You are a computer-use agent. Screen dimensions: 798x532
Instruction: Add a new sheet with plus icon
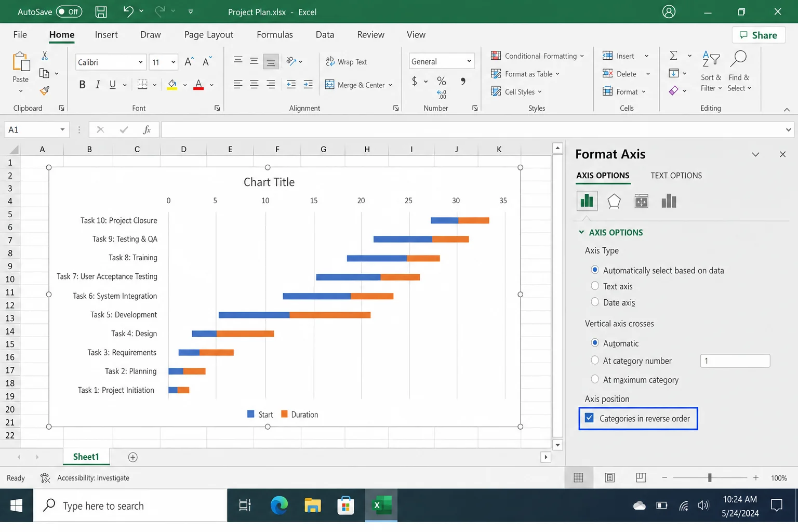pyautogui.click(x=133, y=457)
